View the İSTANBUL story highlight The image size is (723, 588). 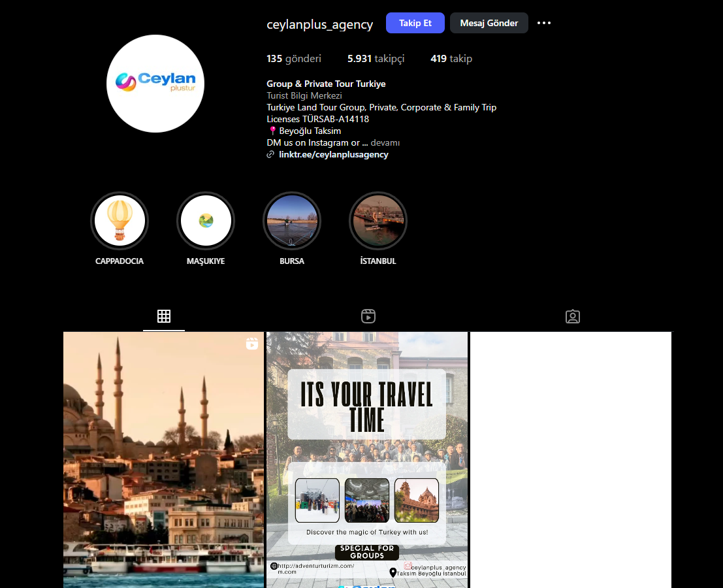pos(378,221)
